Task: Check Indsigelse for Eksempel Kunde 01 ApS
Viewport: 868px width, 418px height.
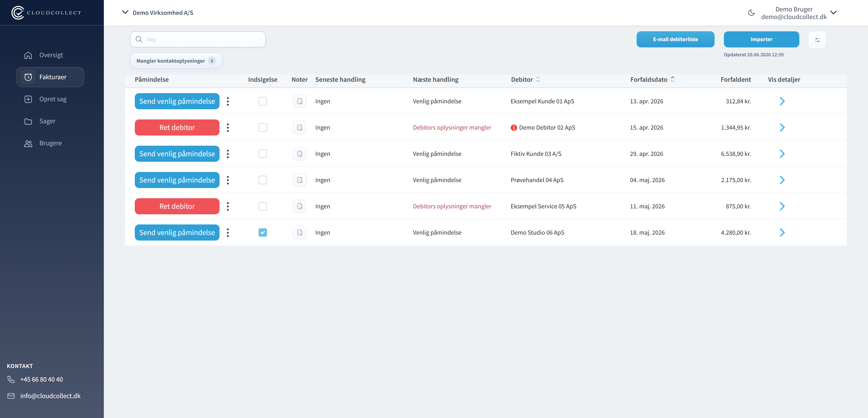Action: pyautogui.click(x=263, y=101)
